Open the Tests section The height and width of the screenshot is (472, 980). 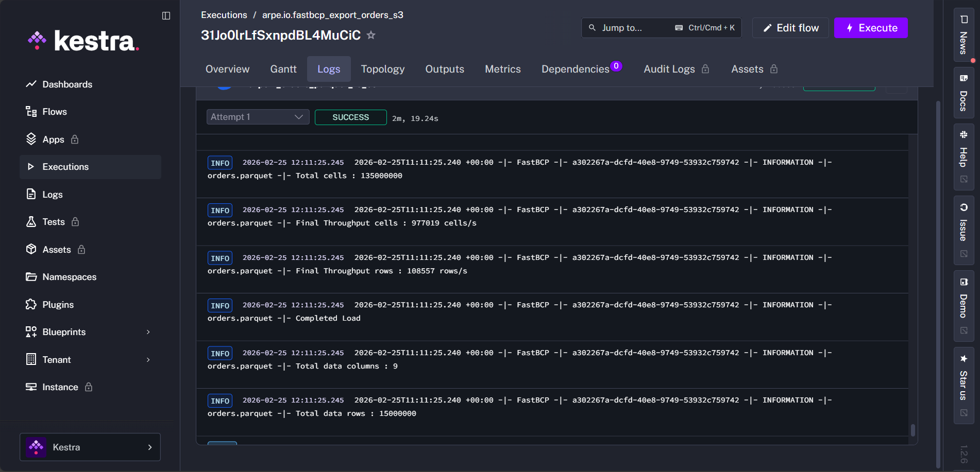(53, 221)
